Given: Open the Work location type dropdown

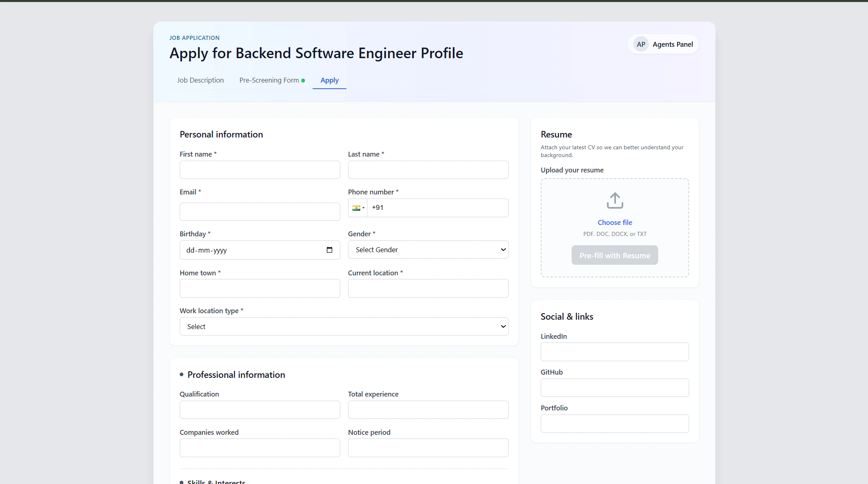Looking at the screenshot, I should [x=344, y=327].
